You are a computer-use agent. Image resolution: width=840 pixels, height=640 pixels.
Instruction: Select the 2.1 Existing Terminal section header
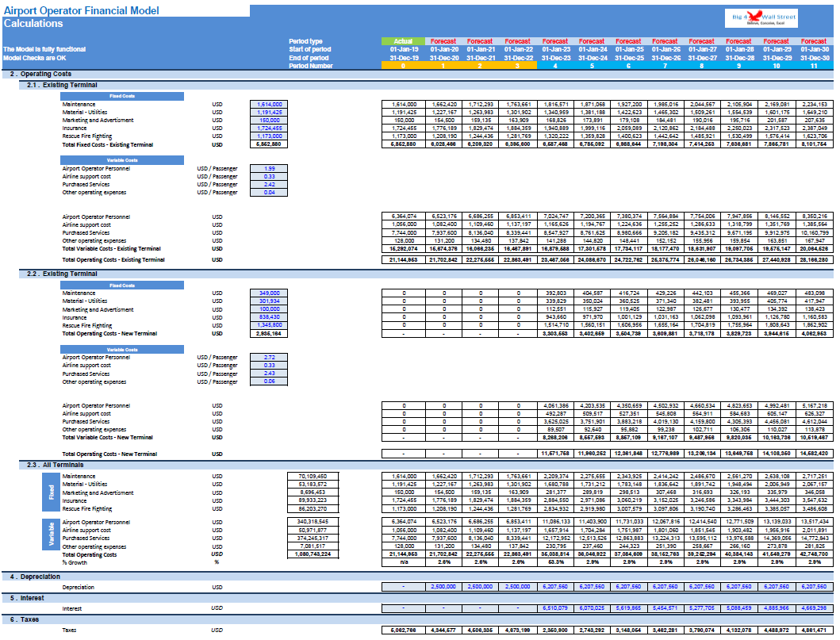tap(426, 85)
